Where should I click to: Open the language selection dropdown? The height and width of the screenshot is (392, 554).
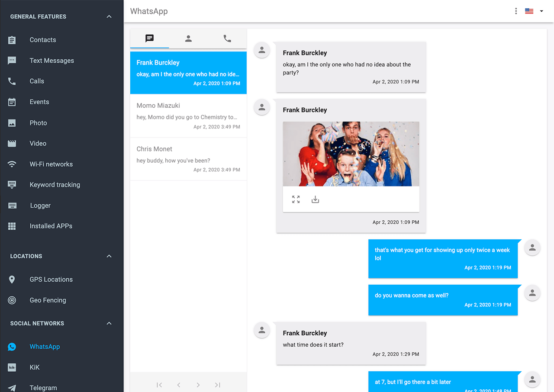[533, 11]
